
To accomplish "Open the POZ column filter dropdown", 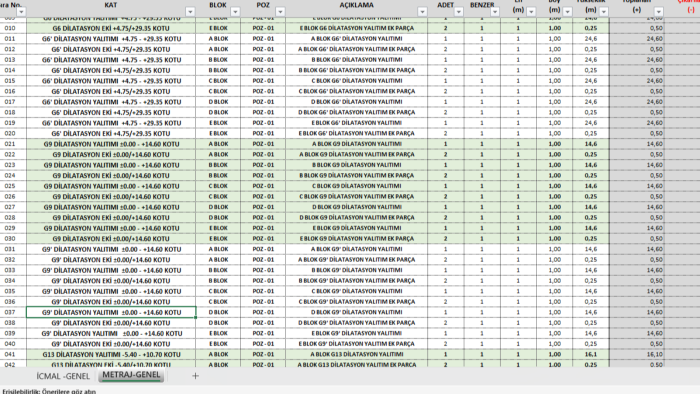I will click(280, 12).
